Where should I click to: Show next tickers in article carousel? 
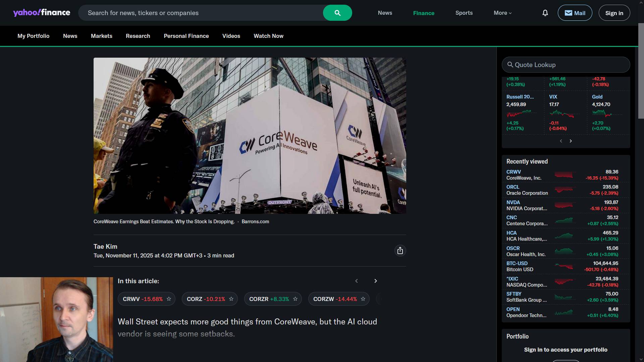click(x=375, y=281)
